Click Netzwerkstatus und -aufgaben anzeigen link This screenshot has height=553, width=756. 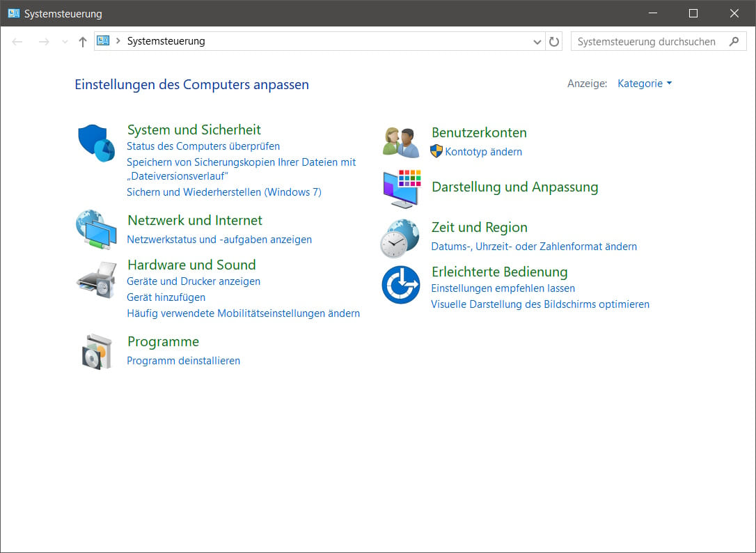tap(219, 240)
